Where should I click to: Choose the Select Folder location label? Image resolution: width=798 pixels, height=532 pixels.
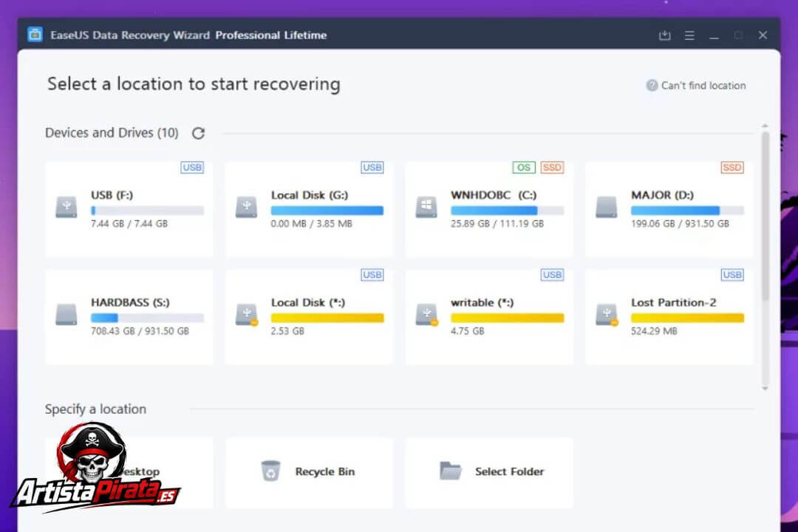(x=509, y=471)
